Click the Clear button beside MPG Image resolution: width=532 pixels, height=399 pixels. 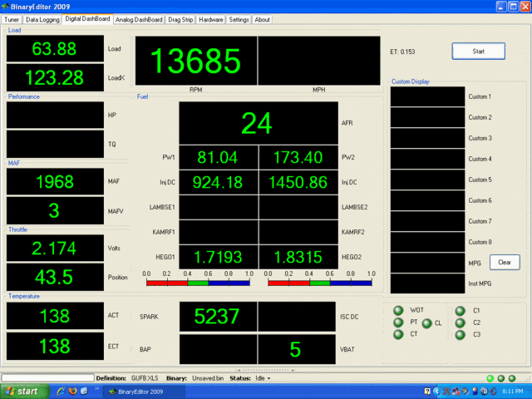tap(505, 262)
